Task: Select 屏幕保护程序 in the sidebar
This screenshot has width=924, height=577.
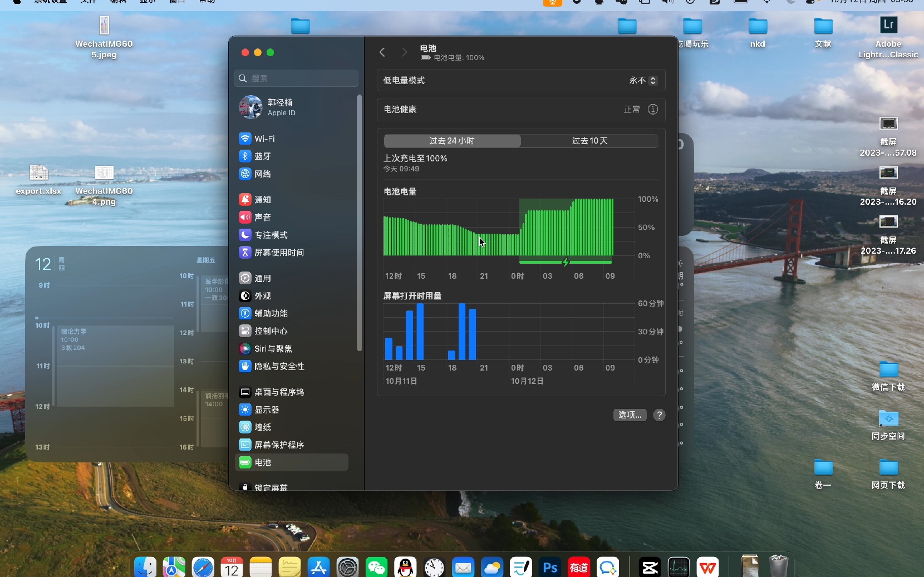Action: (292, 445)
